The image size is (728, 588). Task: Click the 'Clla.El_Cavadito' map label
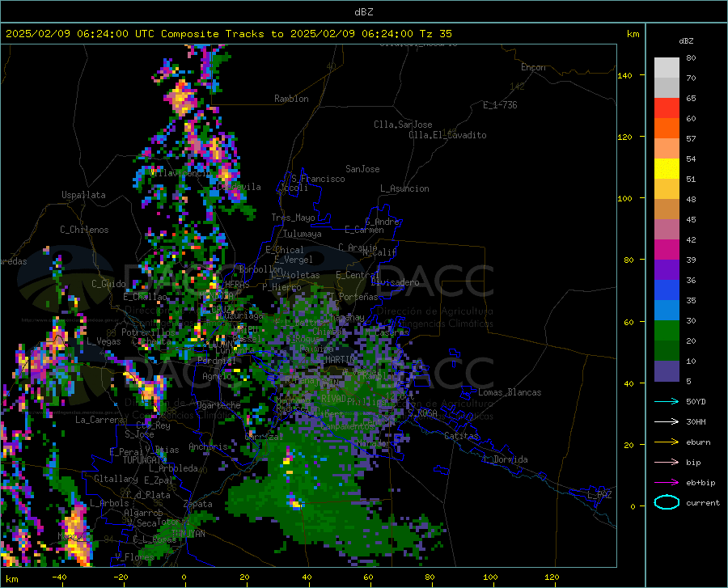point(447,135)
